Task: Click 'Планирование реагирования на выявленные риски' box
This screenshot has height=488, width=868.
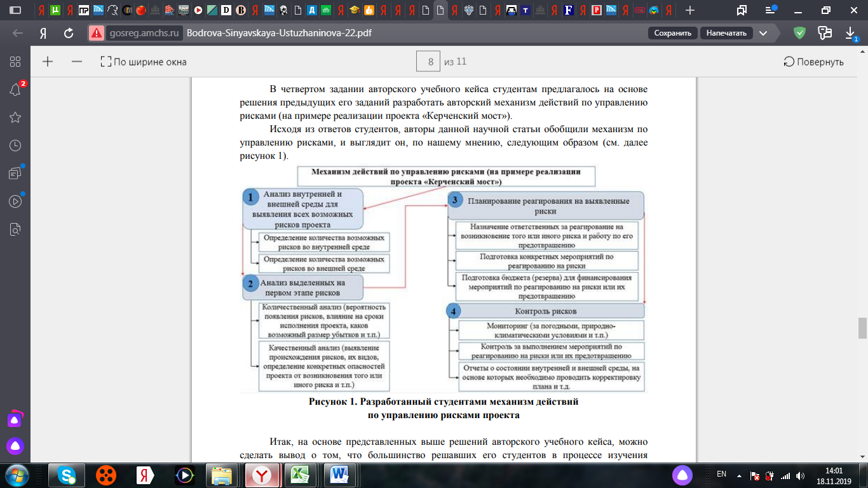Action: click(x=546, y=205)
